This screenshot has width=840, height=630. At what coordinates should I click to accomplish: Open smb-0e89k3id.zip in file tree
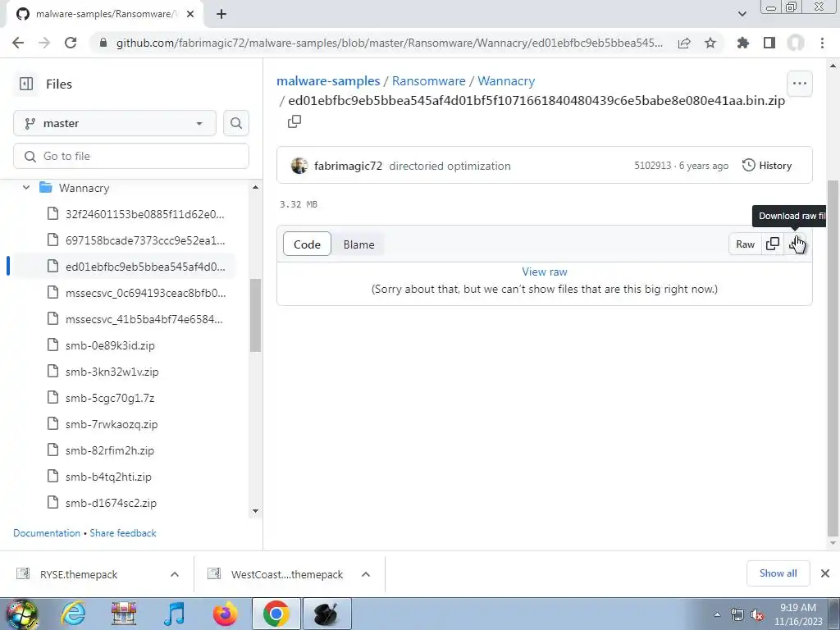pos(110,345)
